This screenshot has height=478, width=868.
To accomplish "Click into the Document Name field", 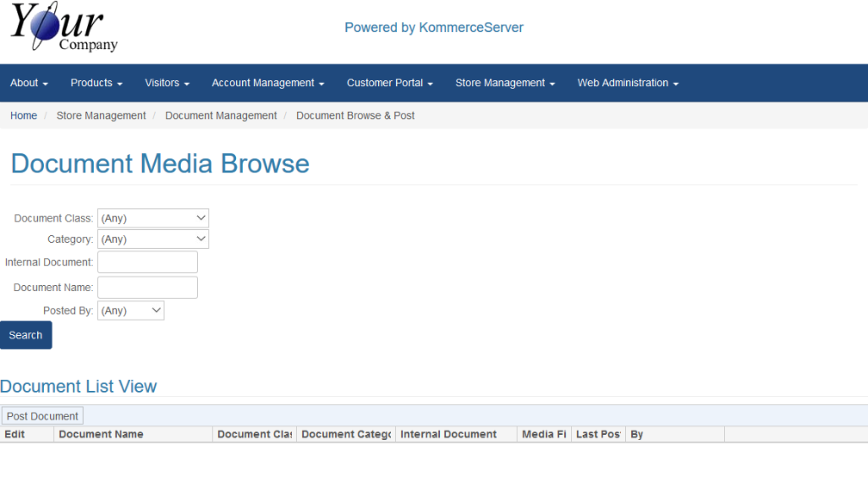I will click(147, 288).
